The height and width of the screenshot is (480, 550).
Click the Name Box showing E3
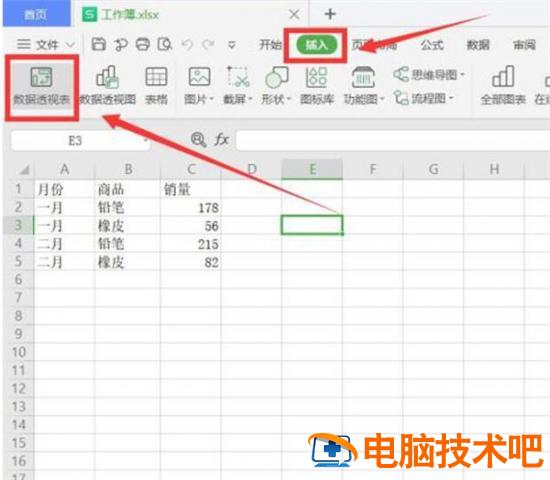tap(81, 140)
